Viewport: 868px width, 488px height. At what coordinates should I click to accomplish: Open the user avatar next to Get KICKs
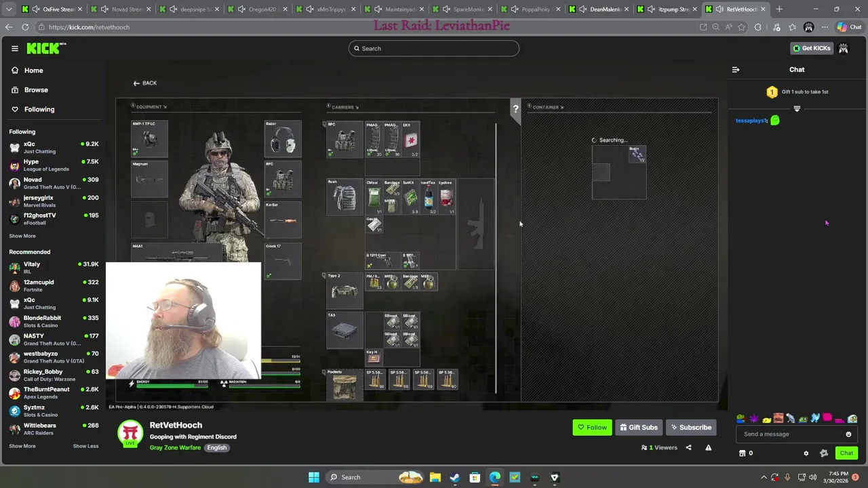pos(843,48)
